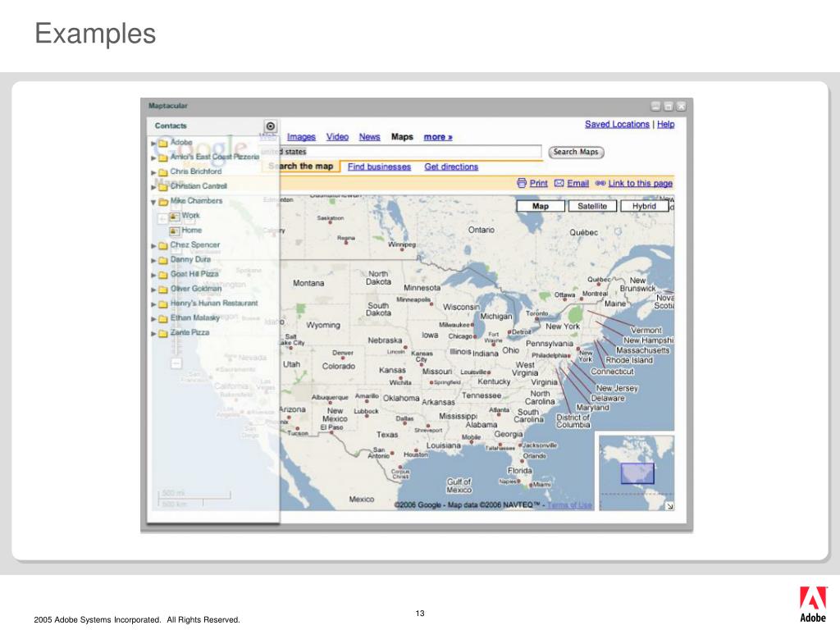Click the printer icon beside Print
This screenshot has height=630, width=840.
tap(522, 183)
